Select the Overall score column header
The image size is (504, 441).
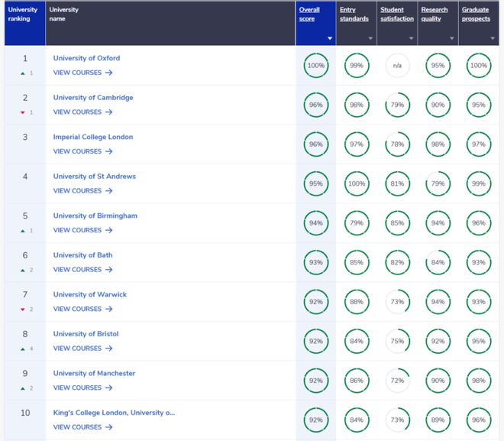[309, 15]
